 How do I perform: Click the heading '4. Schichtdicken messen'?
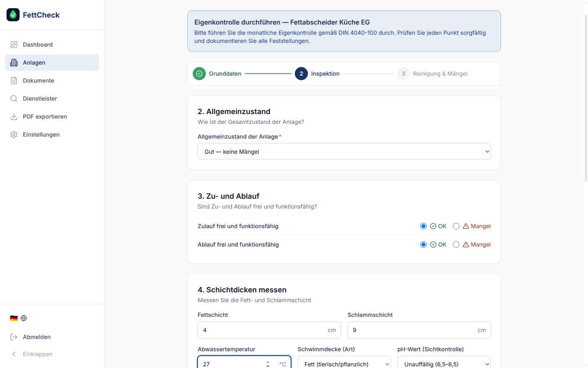(242, 290)
